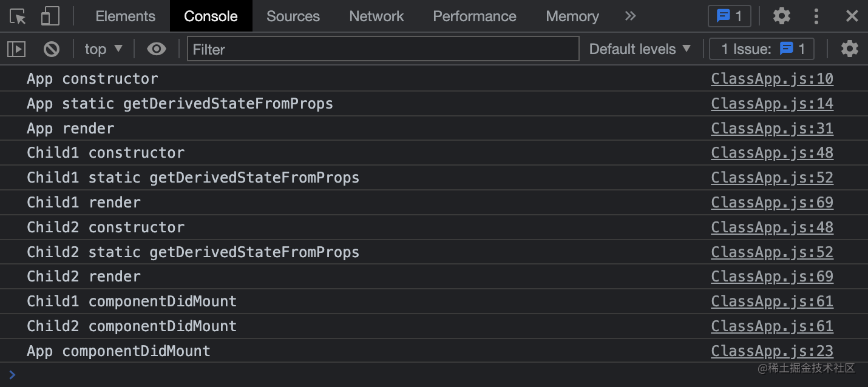Select 'Child1 static getDerivedStateFromProps' log message
Image resolution: width=868 pixels, height=387 pixels.
pyautogui.click(x=193, y=178)
